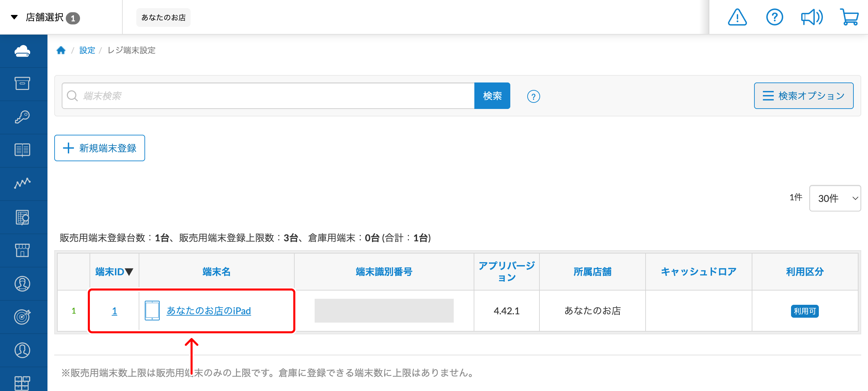
Task: Open the storefront icon in the sidebar
Action: (x=22, y=250)
